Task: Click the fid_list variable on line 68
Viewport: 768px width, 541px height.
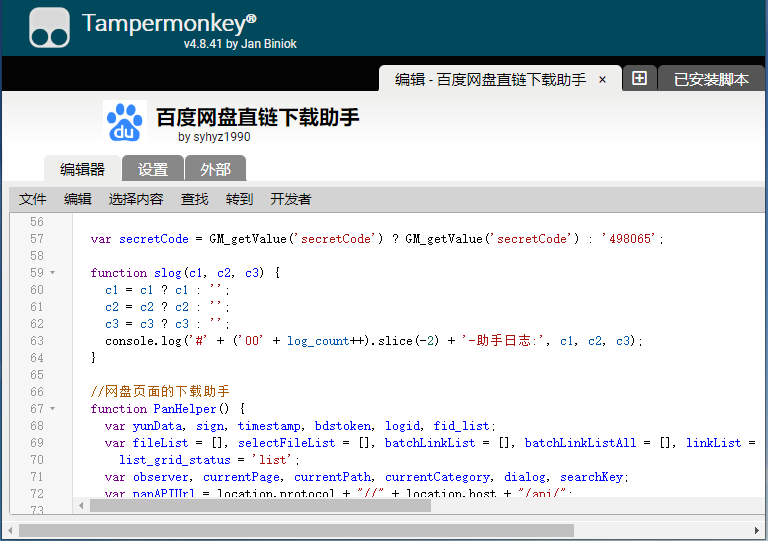Action: [x=461, y=426]
